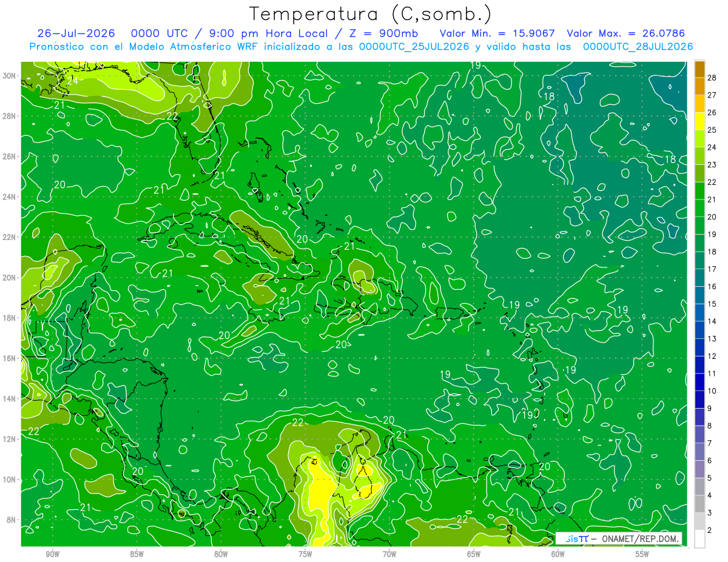728x562 pixels.
Task: Click the color-scale label '26'
Action: click(x=712, y=112)
